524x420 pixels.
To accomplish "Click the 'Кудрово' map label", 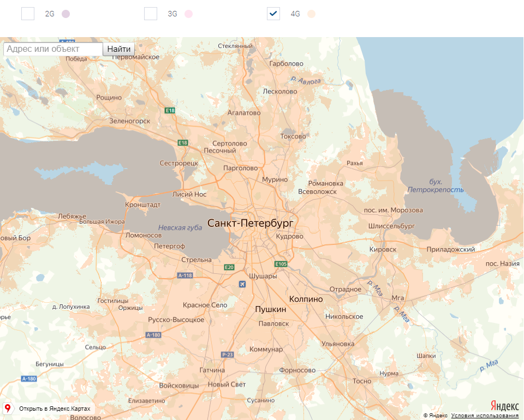I will pyautogui.click(x=290, y=236).
